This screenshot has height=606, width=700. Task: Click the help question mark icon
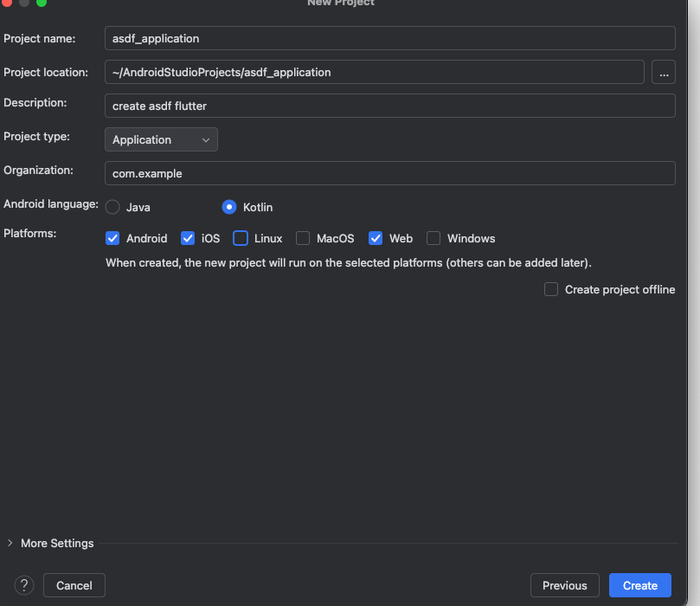(24, 585)
